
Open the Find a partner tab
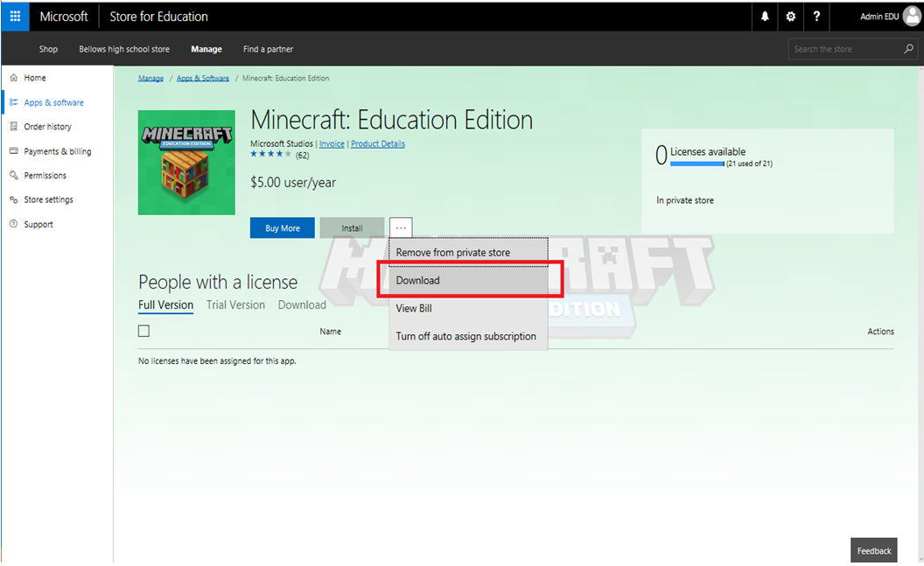pos(268,49)
